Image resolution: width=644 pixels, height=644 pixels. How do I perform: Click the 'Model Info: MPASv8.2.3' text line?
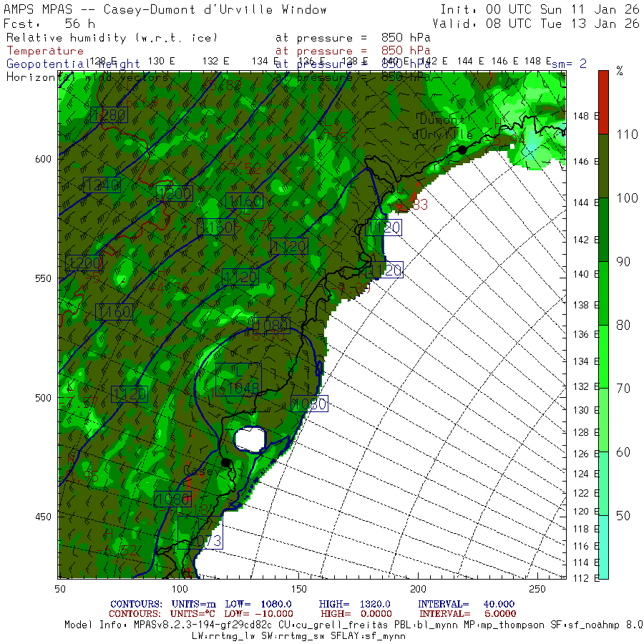353,625
